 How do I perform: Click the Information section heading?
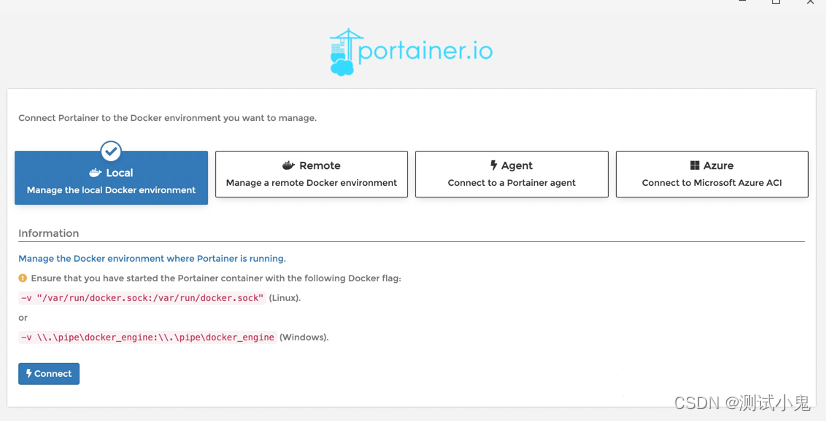(48, 233)
